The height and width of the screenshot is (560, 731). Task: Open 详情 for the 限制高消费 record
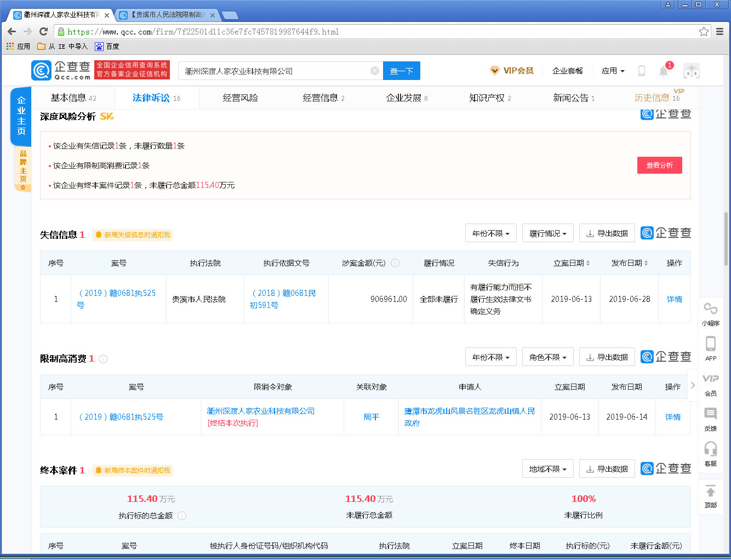tap(672, 417)
